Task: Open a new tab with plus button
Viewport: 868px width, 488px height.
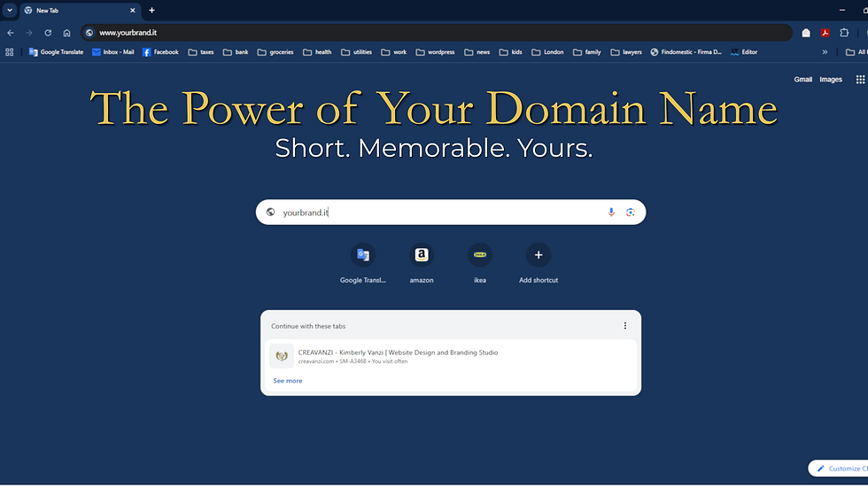Action: (x=151, y=11)
